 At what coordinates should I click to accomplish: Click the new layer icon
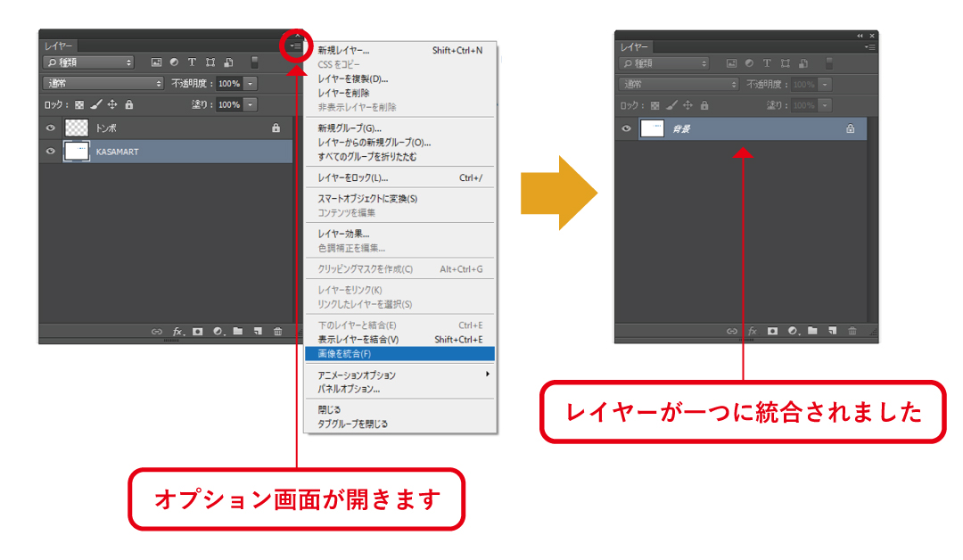tap(259, 331)
